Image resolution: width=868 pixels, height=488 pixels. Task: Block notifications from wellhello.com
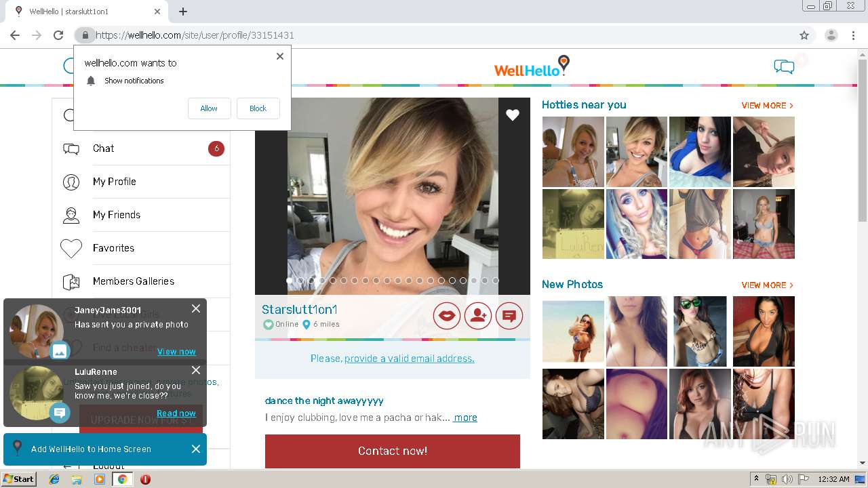click(x=258, y=108)
